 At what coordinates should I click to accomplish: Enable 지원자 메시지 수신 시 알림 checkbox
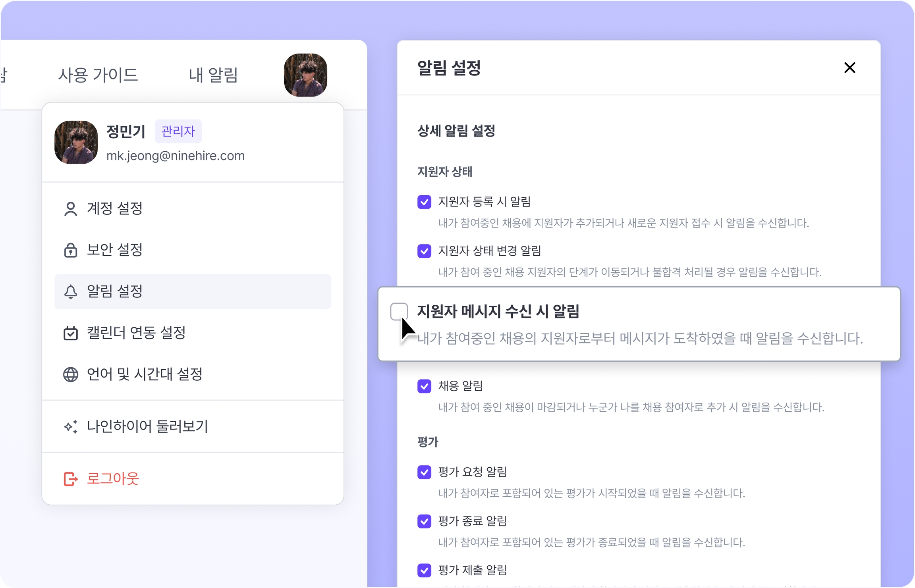(399, 311)
